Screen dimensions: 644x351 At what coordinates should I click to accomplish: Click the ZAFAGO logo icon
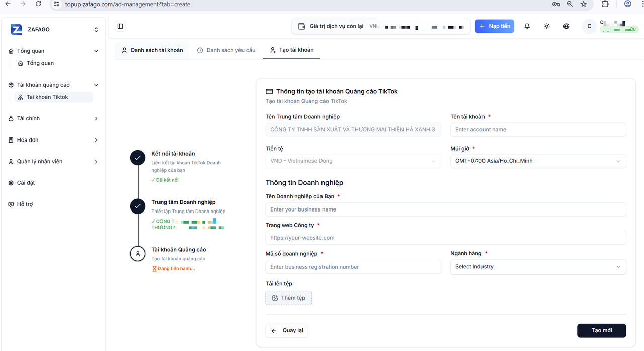tap(17, 29)
